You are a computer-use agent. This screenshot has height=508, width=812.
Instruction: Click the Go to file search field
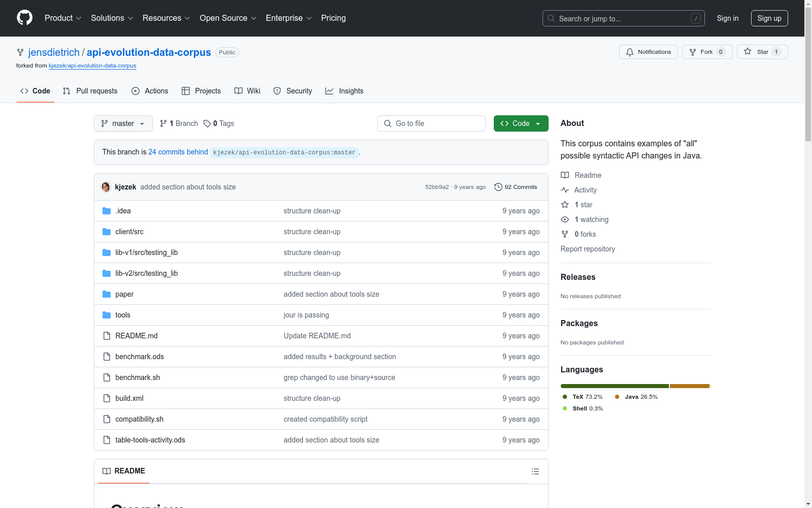[x=431, y=123]
